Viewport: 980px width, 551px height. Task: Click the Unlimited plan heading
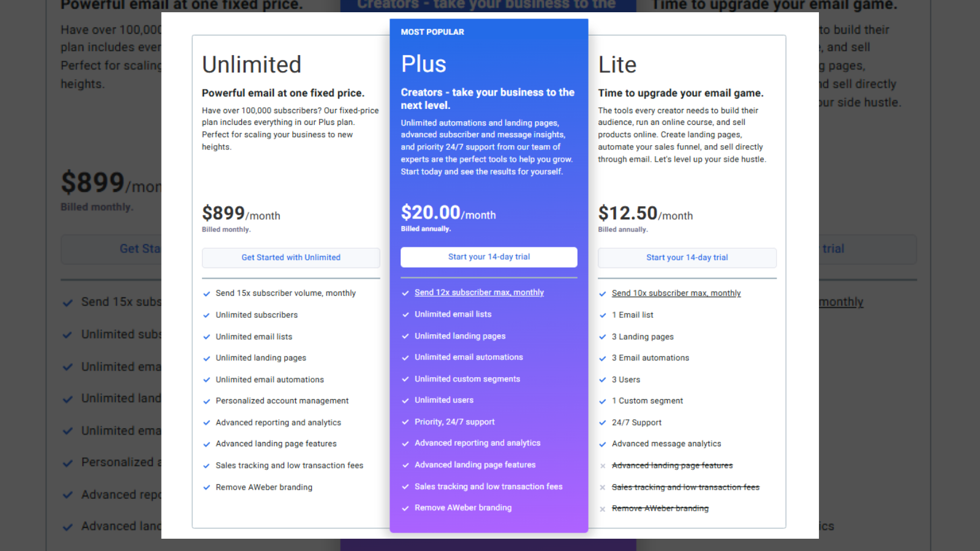tap(252, 65)
